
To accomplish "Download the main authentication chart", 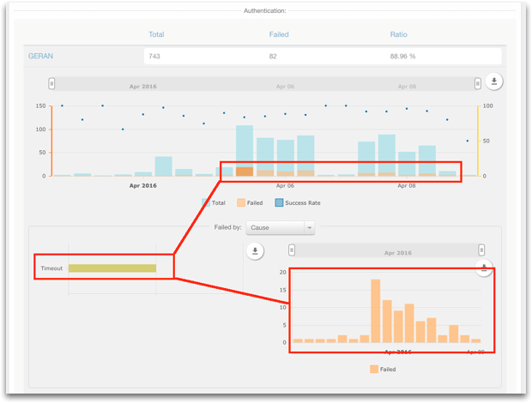I will [x=495, y=81].
